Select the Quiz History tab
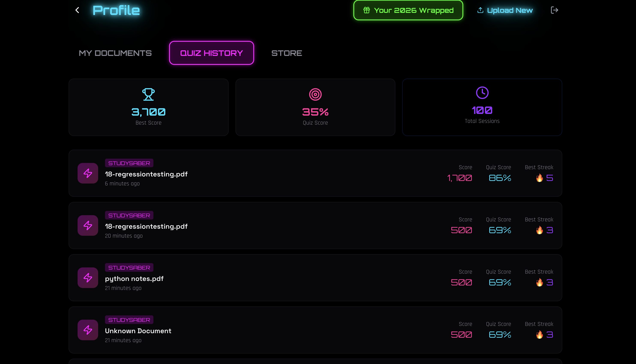Screen dimensions: 636x364 click(211, 53)
